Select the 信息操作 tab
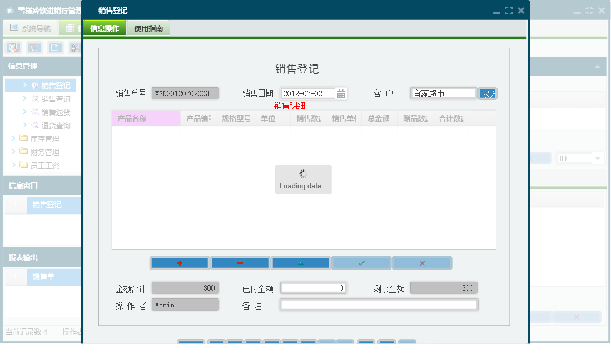The width and height of the screenshot is (611, 364). coord(104,27)
